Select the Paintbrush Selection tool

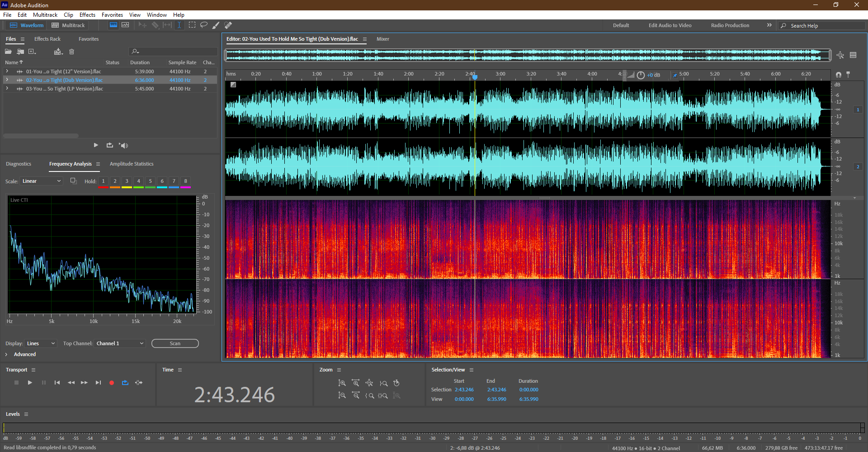click(x=216, y=25)
